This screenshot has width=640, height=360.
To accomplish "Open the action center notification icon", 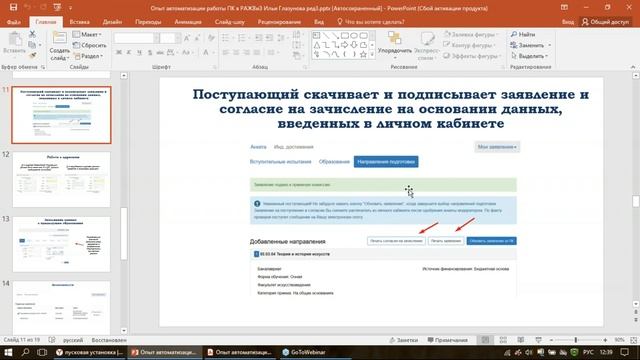I will 624,352.
